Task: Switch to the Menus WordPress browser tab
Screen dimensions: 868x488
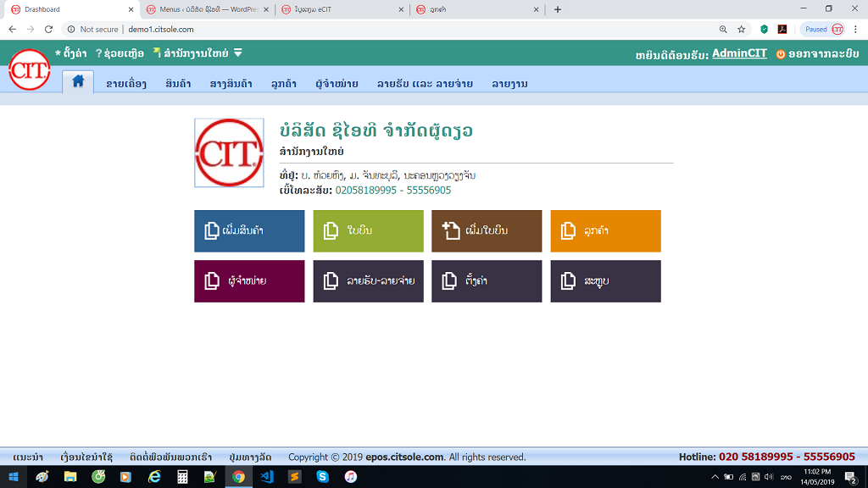Action: click(207, 9)
